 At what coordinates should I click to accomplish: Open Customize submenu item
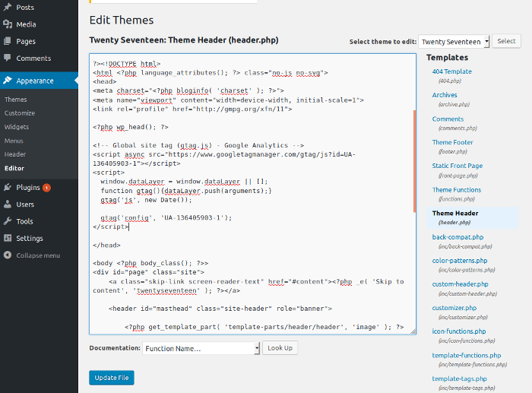click(x=20, y=113)
